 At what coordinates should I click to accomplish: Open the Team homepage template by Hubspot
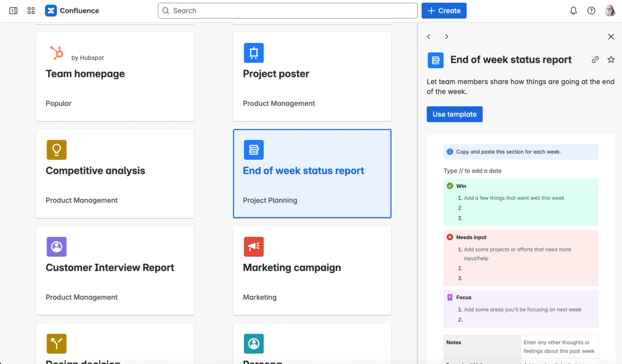(x=115, y=77)
